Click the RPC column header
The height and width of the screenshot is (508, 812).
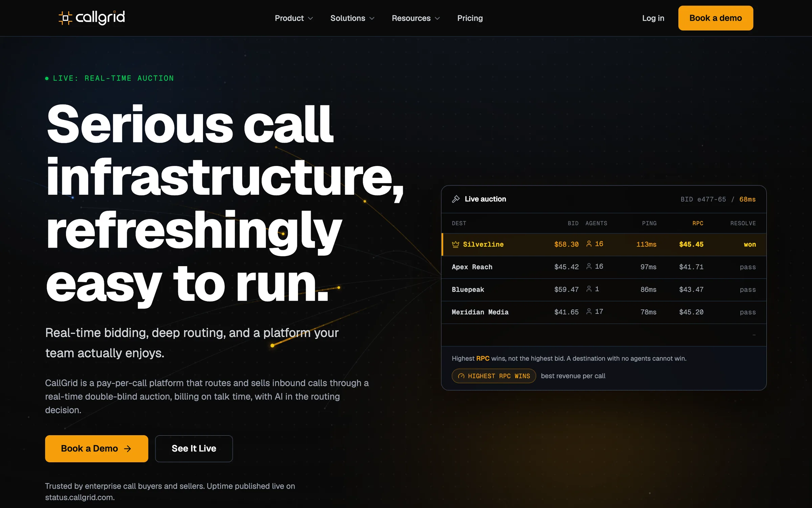click(698, 223)
